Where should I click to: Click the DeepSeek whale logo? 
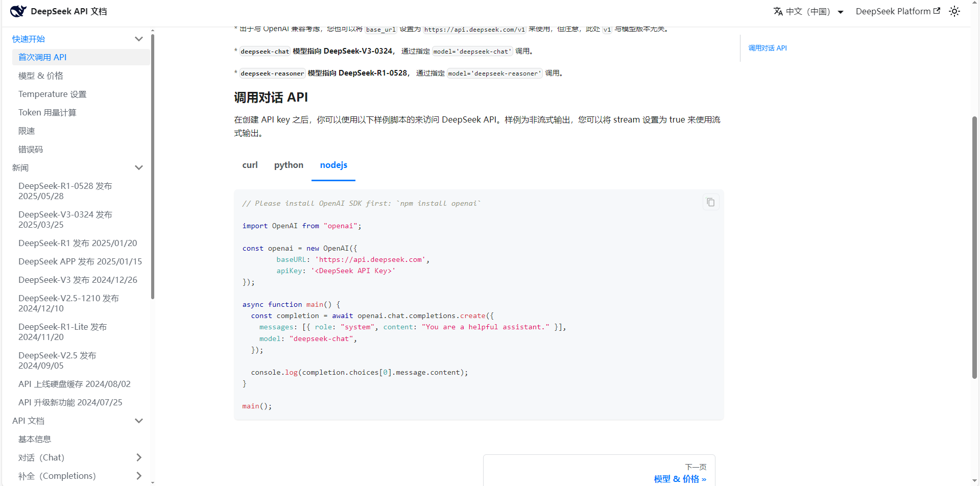point(18,11)
